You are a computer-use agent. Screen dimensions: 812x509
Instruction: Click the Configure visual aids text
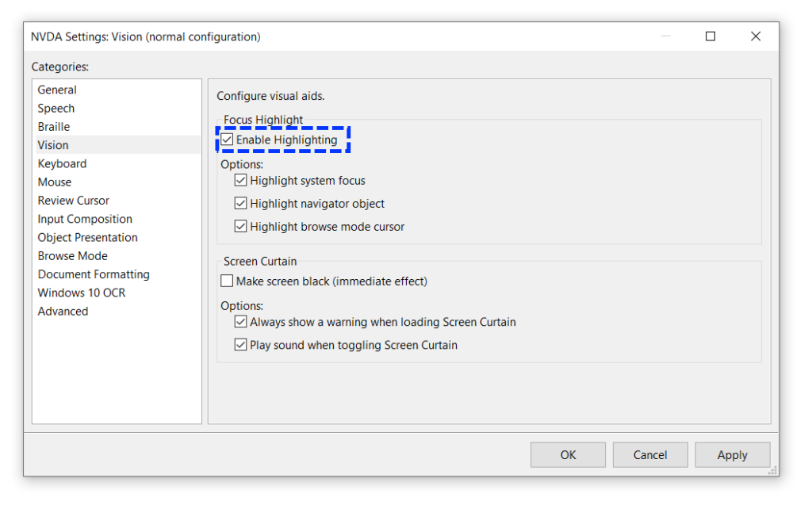[x=270, y=96]
